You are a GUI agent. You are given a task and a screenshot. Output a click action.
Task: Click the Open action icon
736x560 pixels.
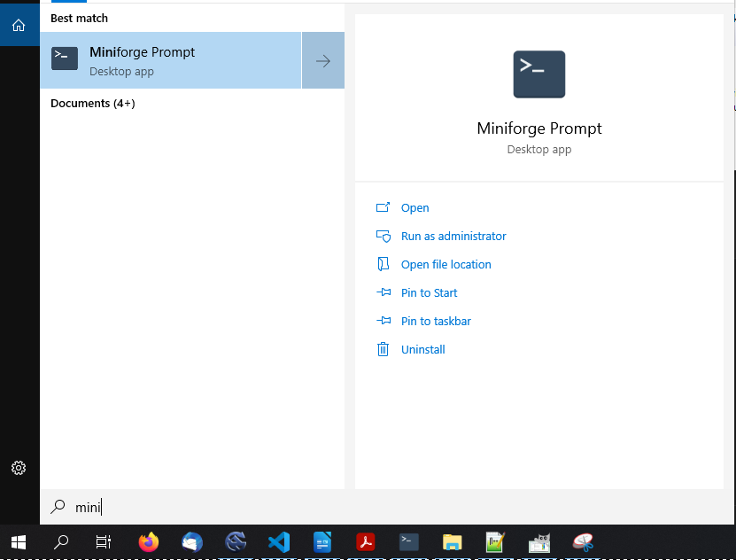[383, 207]
